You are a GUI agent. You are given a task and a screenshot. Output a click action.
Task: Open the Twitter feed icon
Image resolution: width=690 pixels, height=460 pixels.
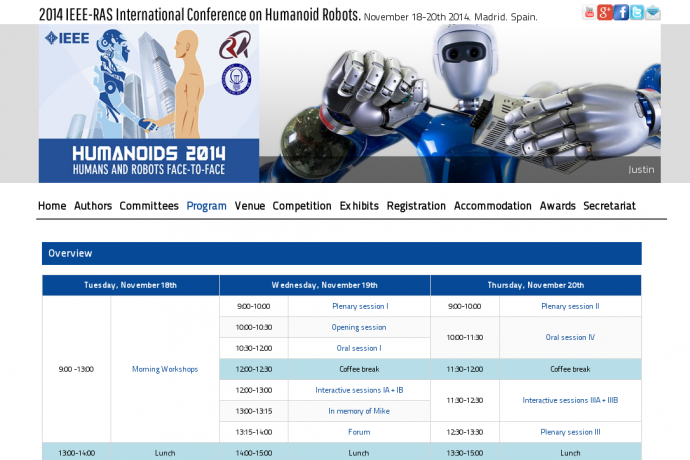point(637,12)
